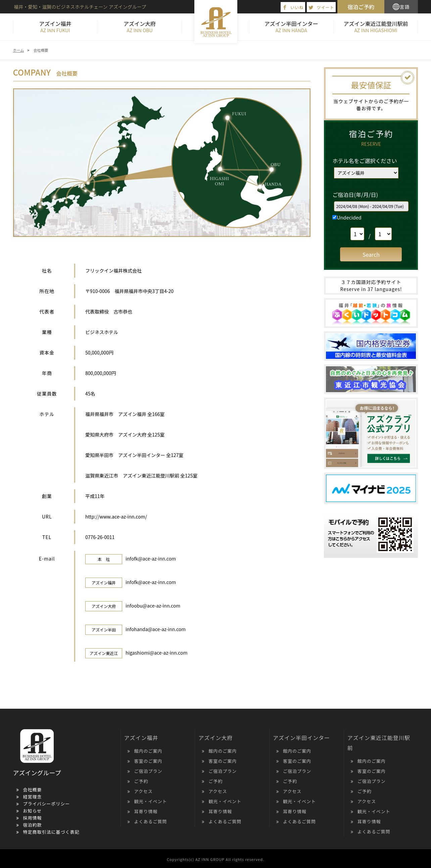Click the ホーム breadcrumb link
The width and height of the screenshot is (431, 868).
point(18,50)
